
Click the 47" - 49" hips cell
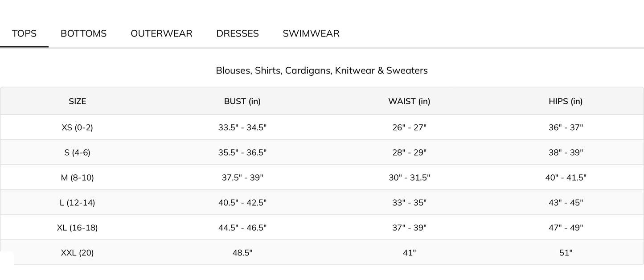coord(566,227)
